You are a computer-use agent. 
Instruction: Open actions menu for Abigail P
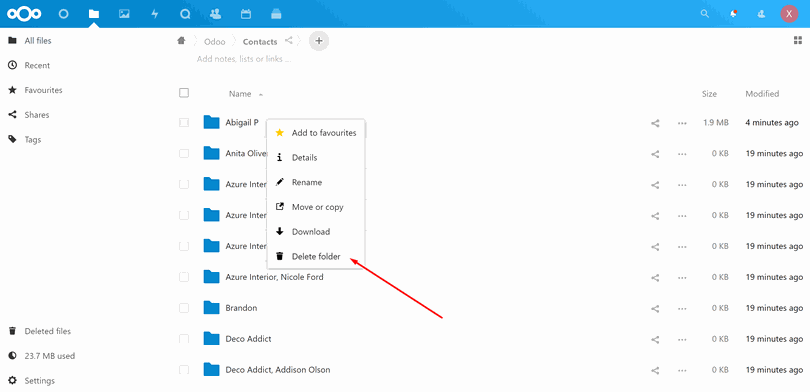tap(682, 123)
